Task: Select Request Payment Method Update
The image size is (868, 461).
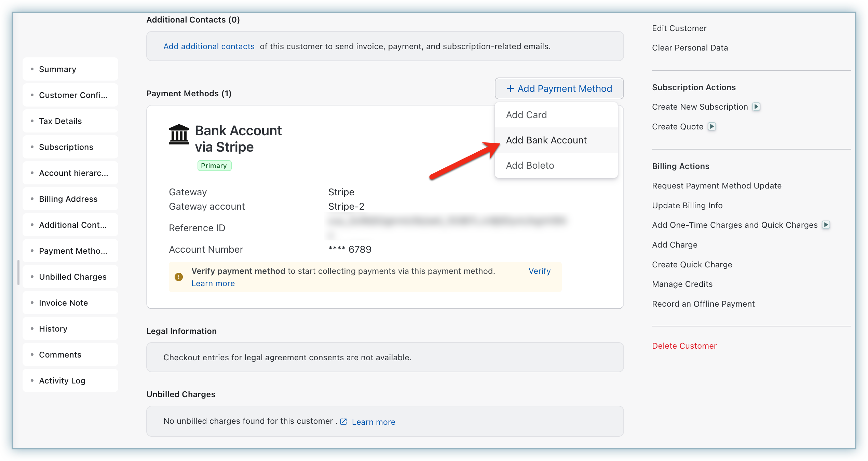Action: click(x=717, y=185)
